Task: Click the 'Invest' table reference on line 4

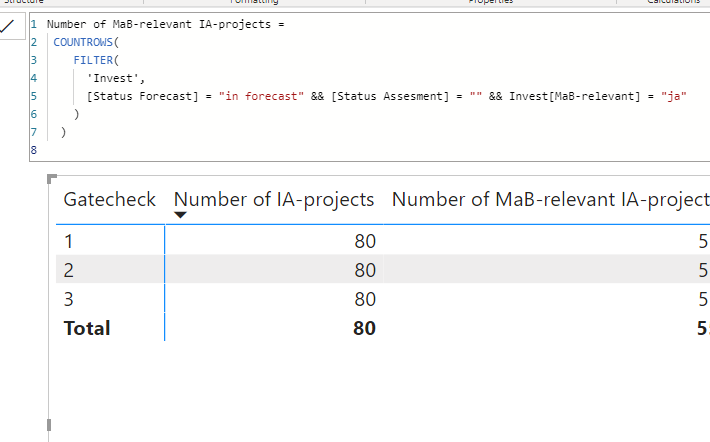Action: [x=113, y=78]
